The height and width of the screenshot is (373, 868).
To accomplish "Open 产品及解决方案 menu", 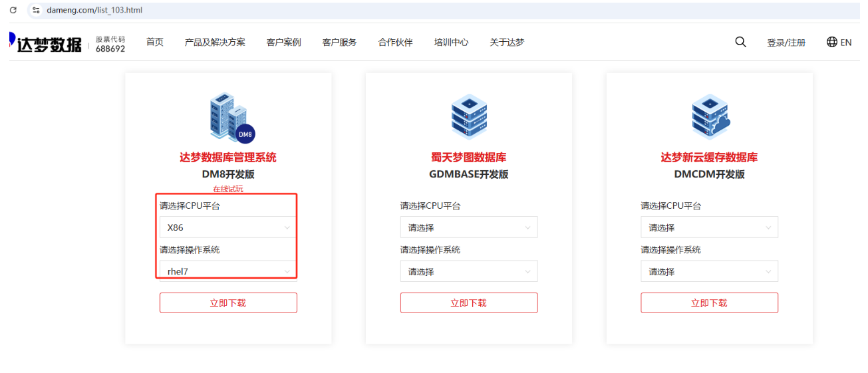I will 215,42.
